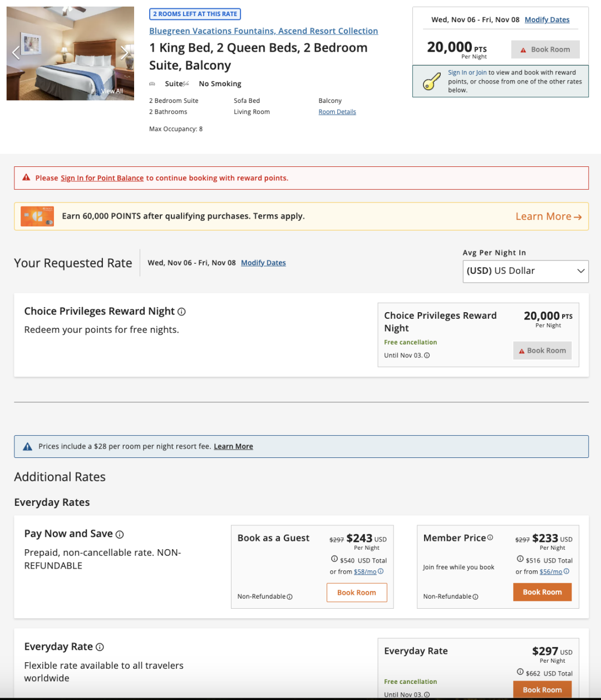The width and height of the screenshot is (601, 700).
Task: Book Room as a Guest for $243
Action: [x=357, y=593]
